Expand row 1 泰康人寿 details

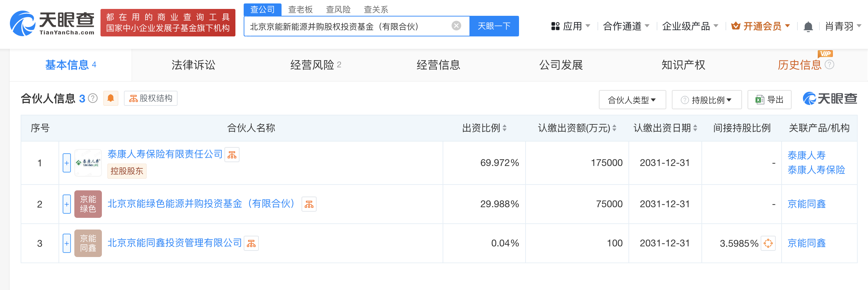(67, 163)
